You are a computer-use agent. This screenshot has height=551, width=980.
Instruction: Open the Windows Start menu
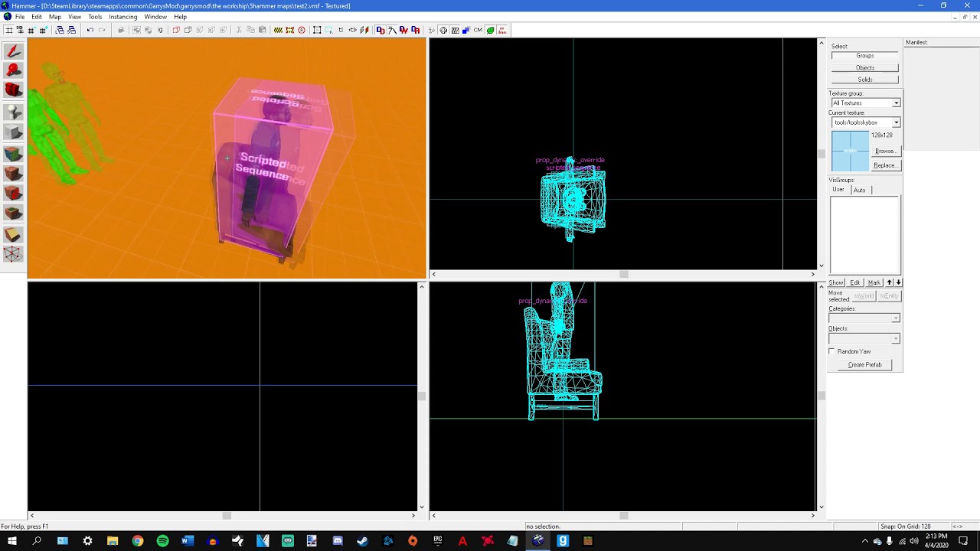click(x=12, y=541)
